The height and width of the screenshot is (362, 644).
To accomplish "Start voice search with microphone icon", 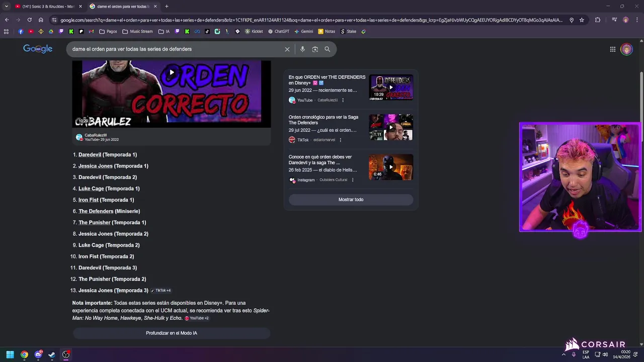I will tap(302, 49).
